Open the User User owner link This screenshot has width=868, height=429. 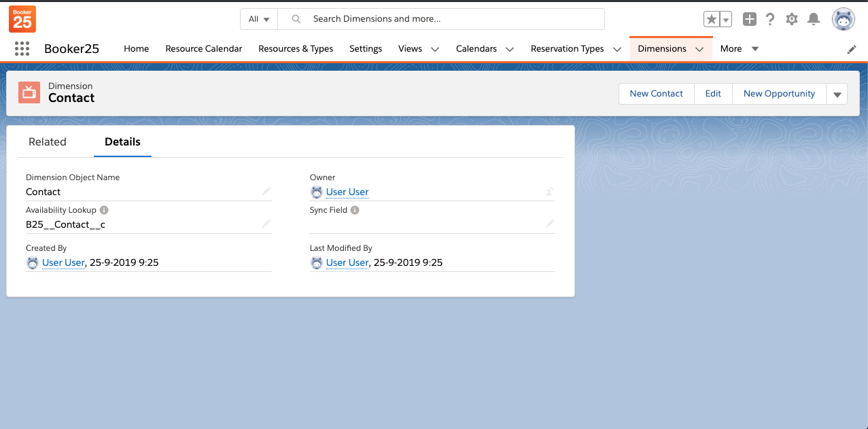click(x=347, y=192)
